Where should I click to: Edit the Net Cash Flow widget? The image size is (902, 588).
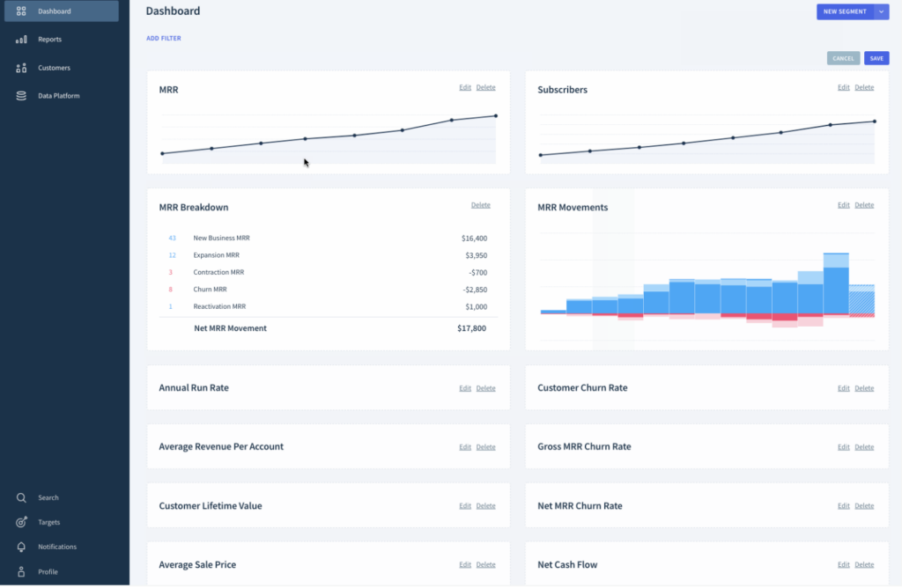point(843,564)
